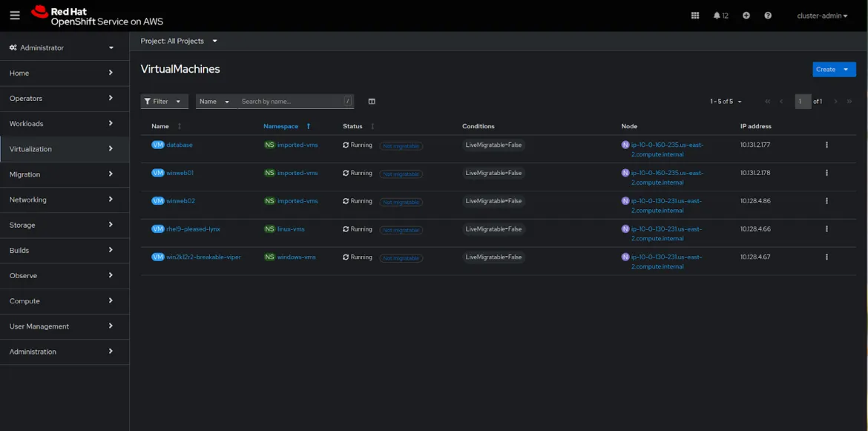The width and height of the screenshot is (868, 431).
Task: Expand the Observe navigation section
Action: [65, 275]
